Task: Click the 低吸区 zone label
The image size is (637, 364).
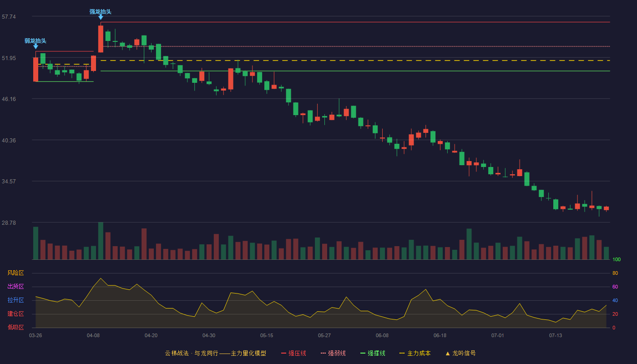Action: click(x=16, y=327)
